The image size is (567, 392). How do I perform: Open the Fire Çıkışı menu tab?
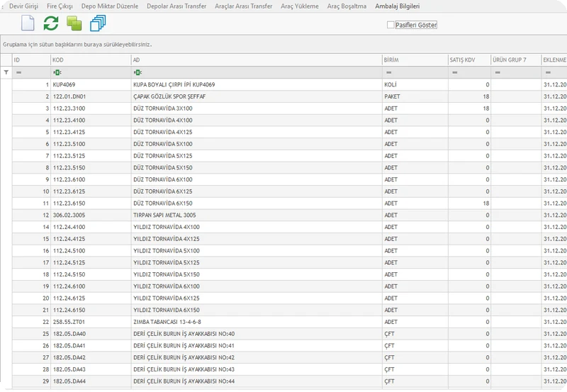pyautogui.click(x=60, y=6)
